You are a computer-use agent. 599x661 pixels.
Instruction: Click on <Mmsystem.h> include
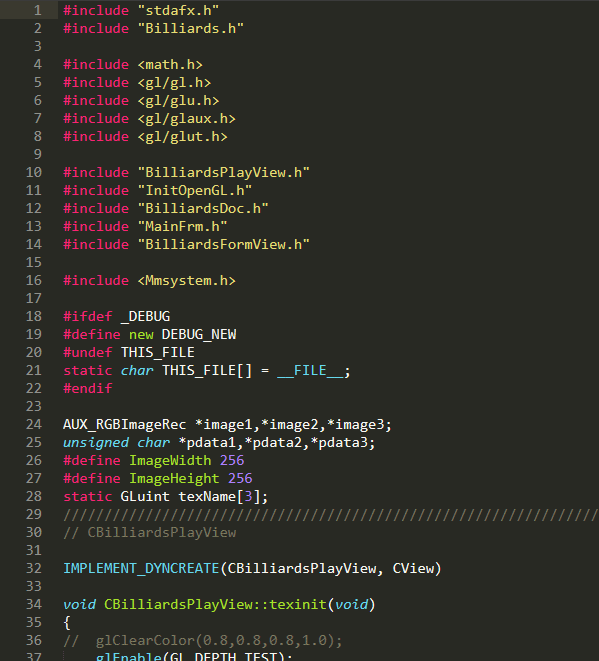(x=186, y=281)
